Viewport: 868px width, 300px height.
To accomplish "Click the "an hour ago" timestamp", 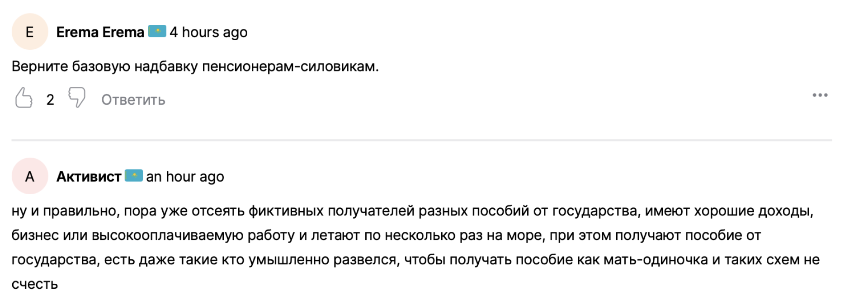I will coord(185,177).
